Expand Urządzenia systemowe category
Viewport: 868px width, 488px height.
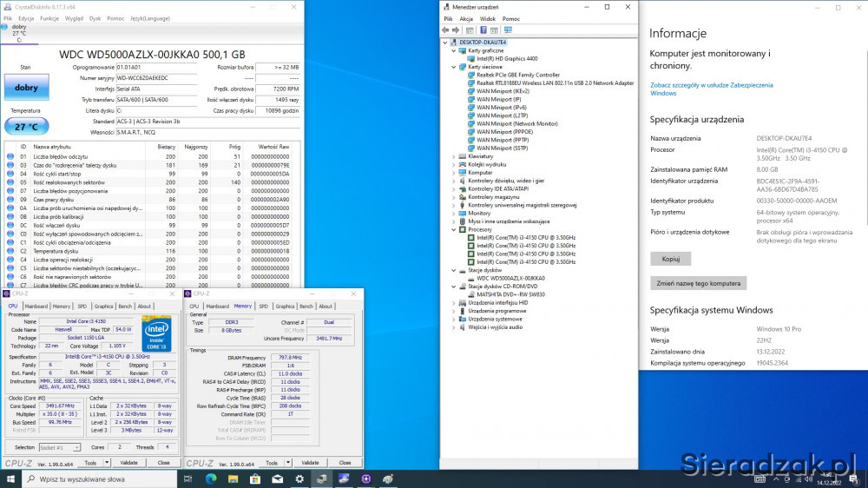454,319
